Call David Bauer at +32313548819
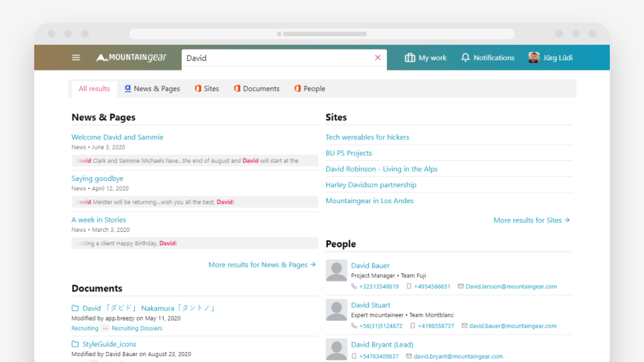Screen dimensions: 644x362 pyautogui.click(x=378, y=286)
